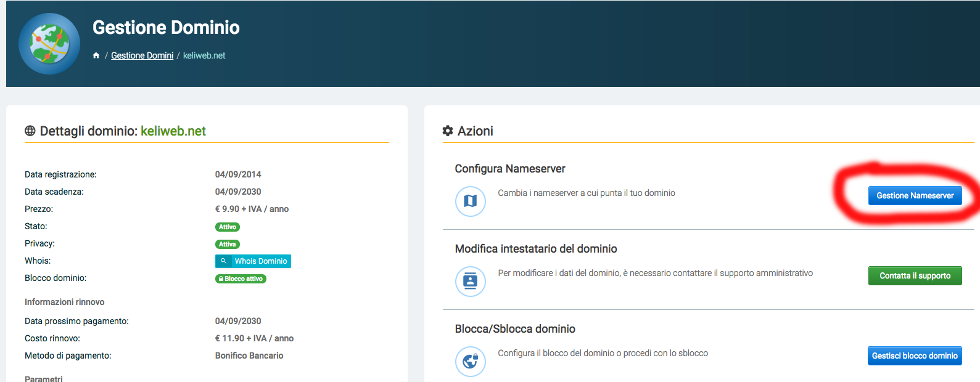Screen dimensions: 980x382
Task: Click the Privacy label
Action: pyautogui.click(x=39, y=243)
